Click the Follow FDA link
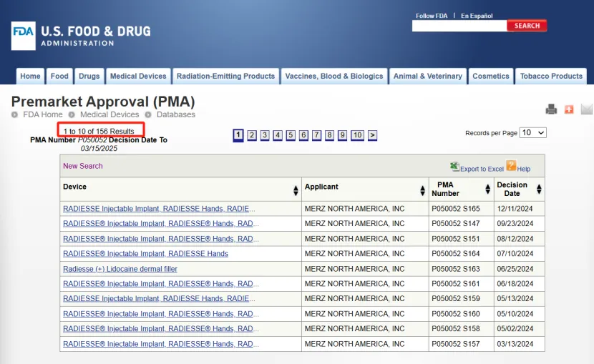The width and height of the screenshot is (594, 364). pos(432,16)
